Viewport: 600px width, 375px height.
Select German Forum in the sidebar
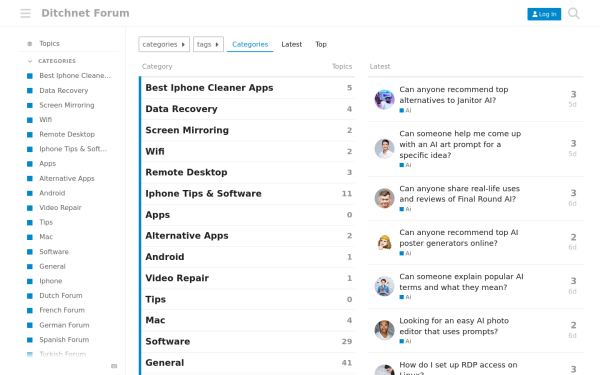[64, 325]
